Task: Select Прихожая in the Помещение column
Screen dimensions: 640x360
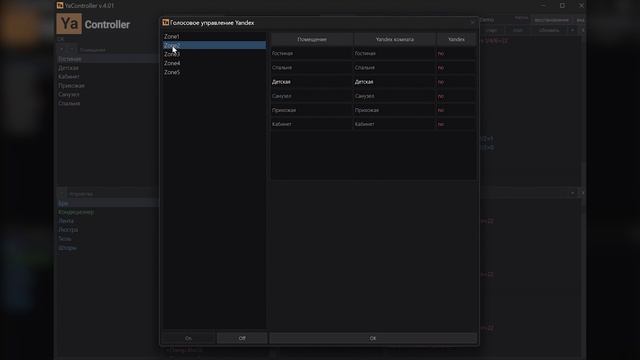Action: tap(312, 110)
